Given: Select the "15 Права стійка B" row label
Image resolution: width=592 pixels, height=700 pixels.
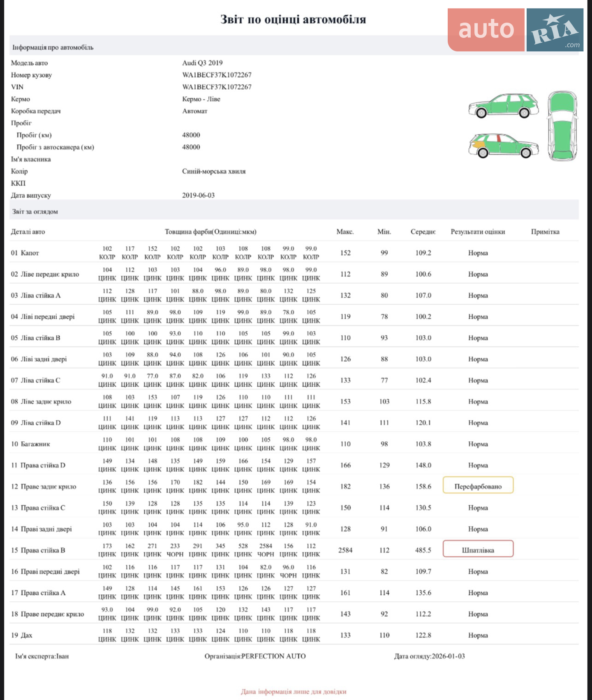Looking at the screenshot, I should pos(38,550).
